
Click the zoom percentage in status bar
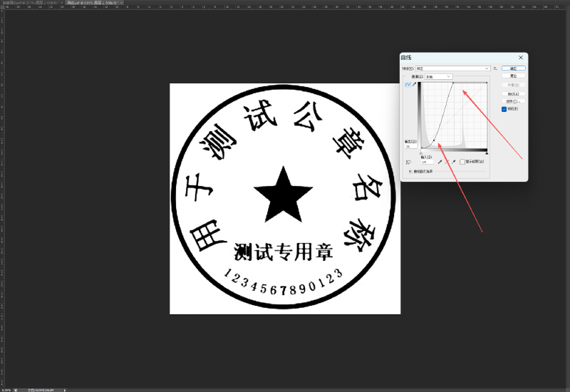click(6, 390)
